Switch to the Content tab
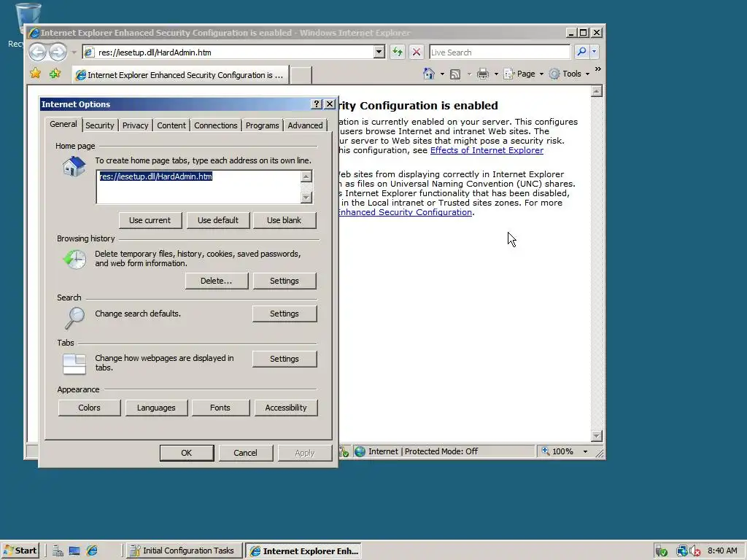The height and width of the screenshot is (560, 747). pyautogui.click(x=171, y=125)
